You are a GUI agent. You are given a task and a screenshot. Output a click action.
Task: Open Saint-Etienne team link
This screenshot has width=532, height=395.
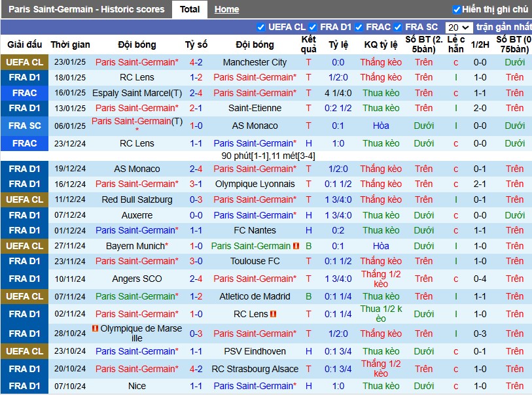point(255,108)
